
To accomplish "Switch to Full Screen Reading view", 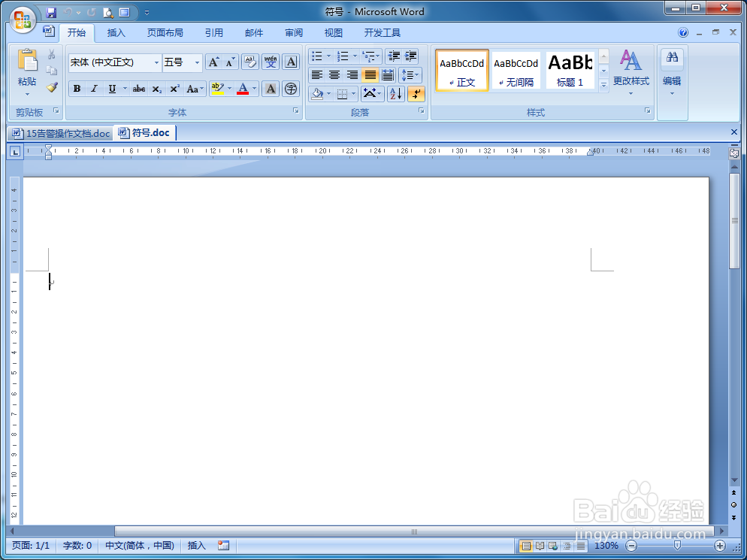I will click(540, 546).
